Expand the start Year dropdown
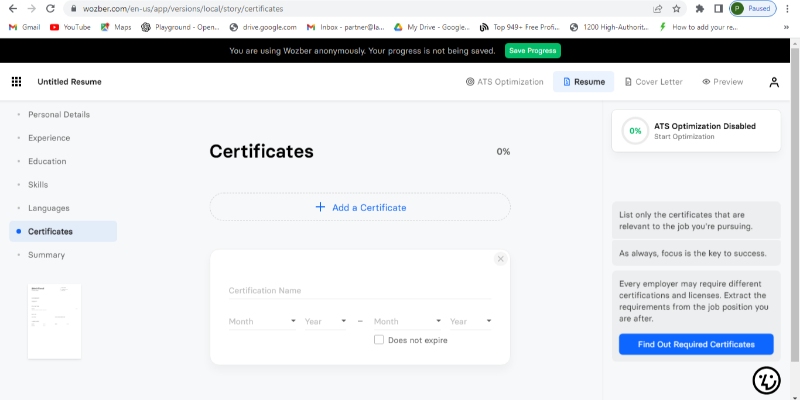This screenshot has width=800, height=400. [x=327, y=321]
